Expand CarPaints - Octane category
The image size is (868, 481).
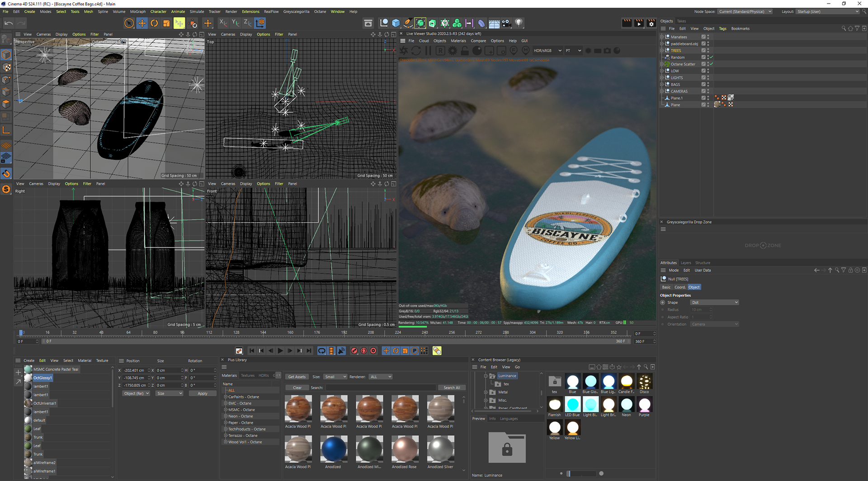(226, 397)
